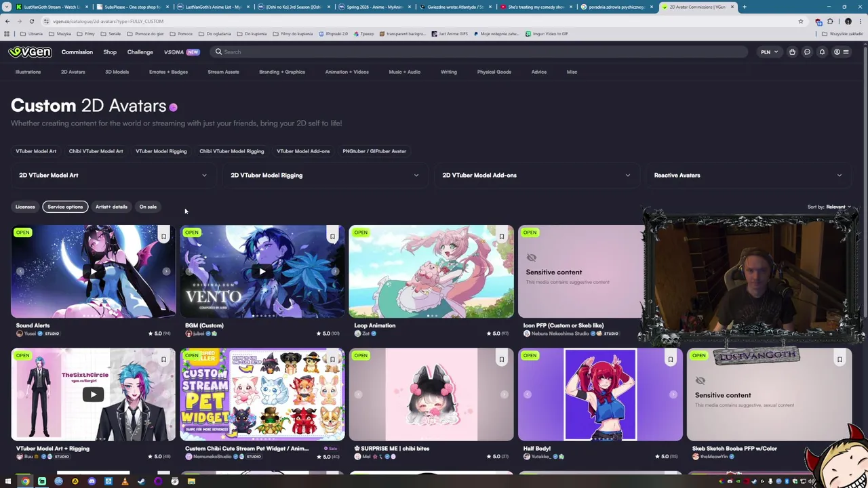Open the notifications bell icon
868x488 pixels.
tap(822, 52)
